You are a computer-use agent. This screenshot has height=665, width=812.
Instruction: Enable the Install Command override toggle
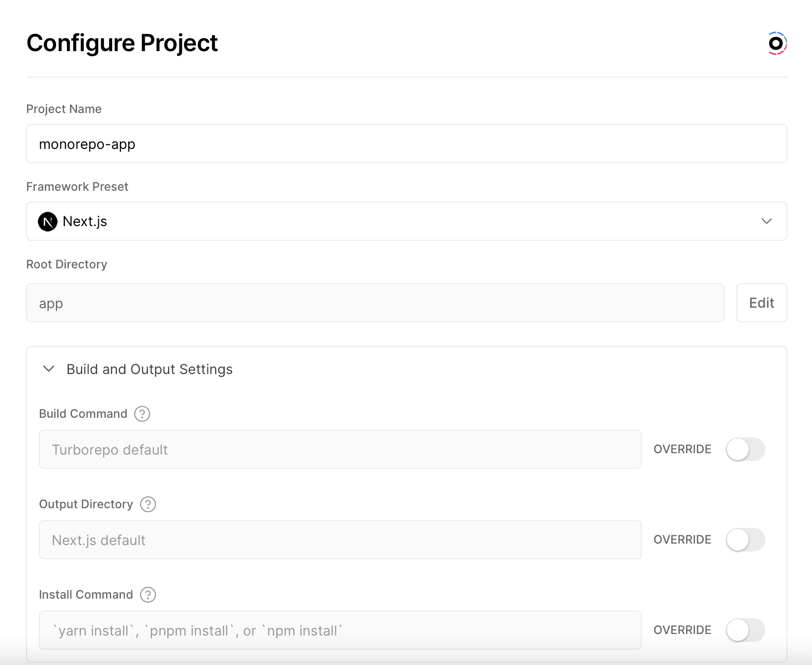(745, 630)
